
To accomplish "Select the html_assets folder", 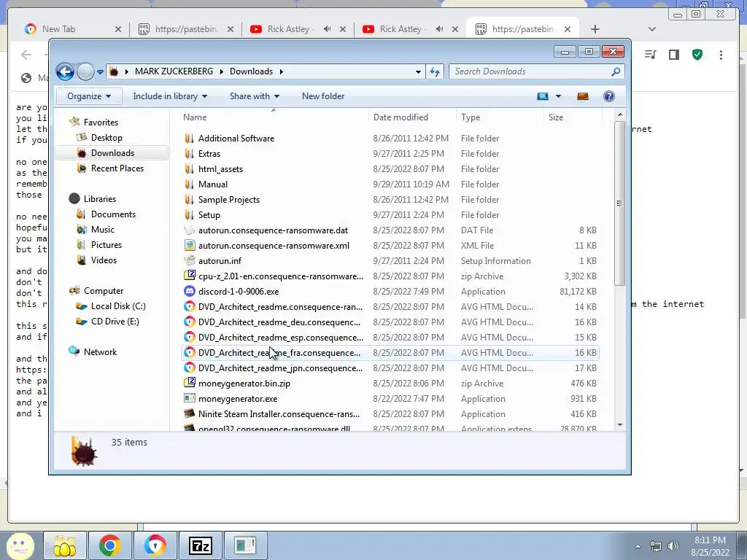I will pyautogui.click(x=220, y=169).
